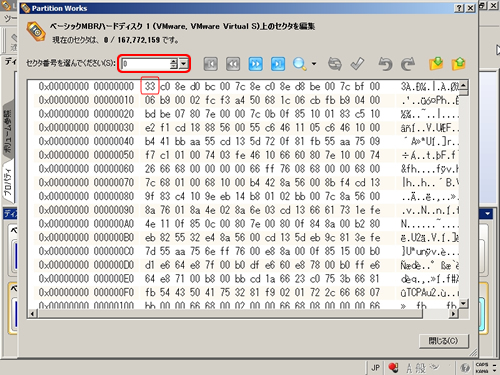
Task: Click horizontal scrollbar left arrow
Action: 32,314
